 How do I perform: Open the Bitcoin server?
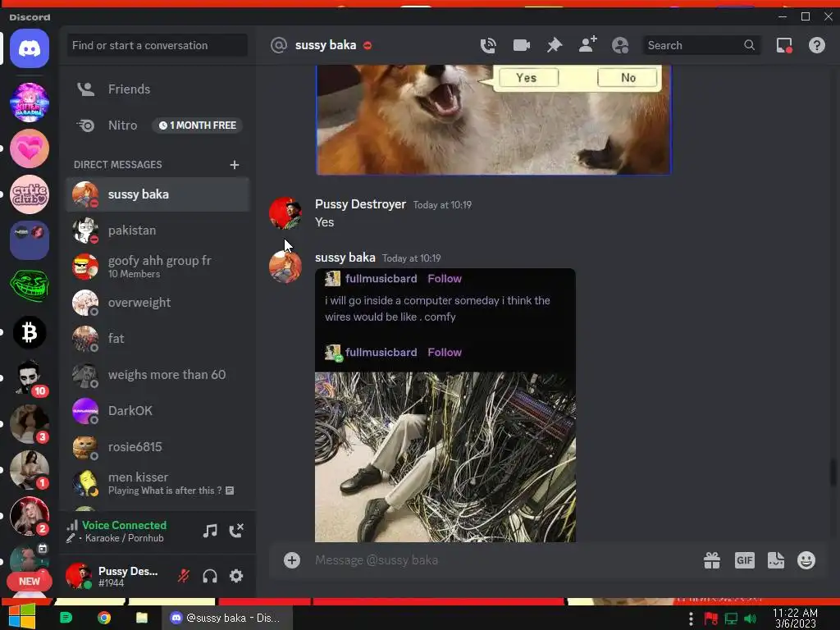[x=30, y=333]
